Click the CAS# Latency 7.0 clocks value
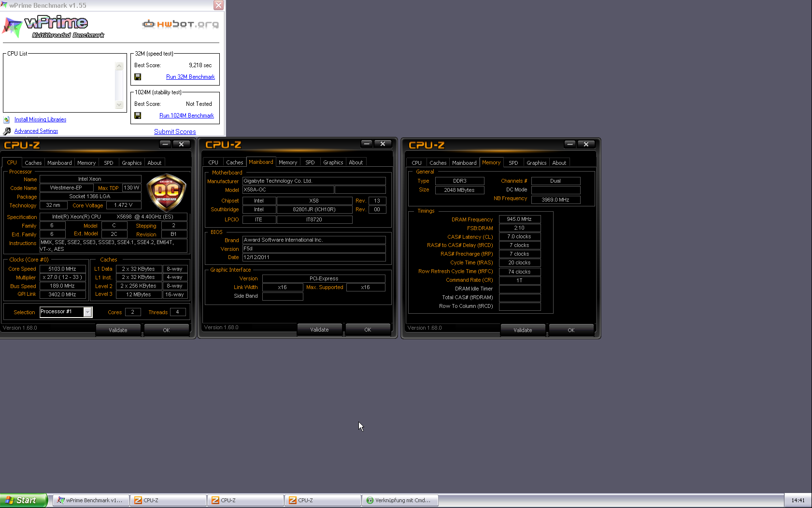Image resolution: width=812 pixels, height=508 pixels. (x=519, y=236)
